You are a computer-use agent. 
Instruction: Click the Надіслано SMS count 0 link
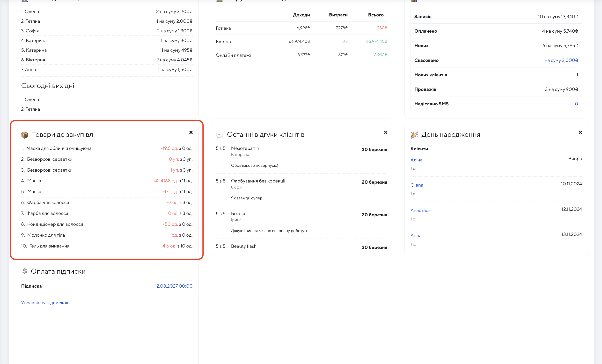pos(576,104)
